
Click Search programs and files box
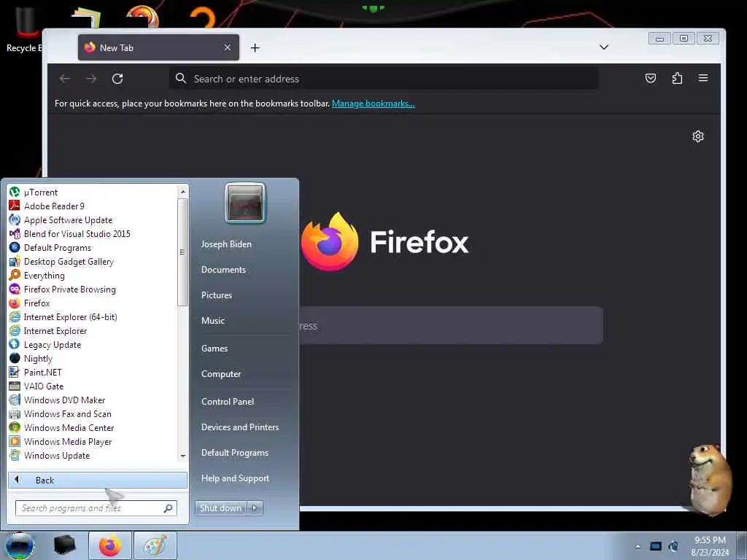(96, 508)
